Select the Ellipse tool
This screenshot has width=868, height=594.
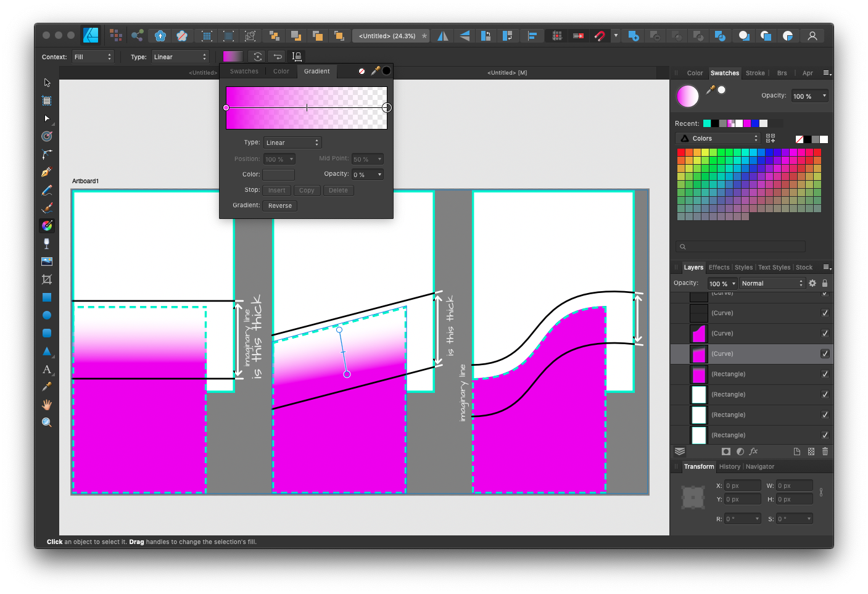46,315
